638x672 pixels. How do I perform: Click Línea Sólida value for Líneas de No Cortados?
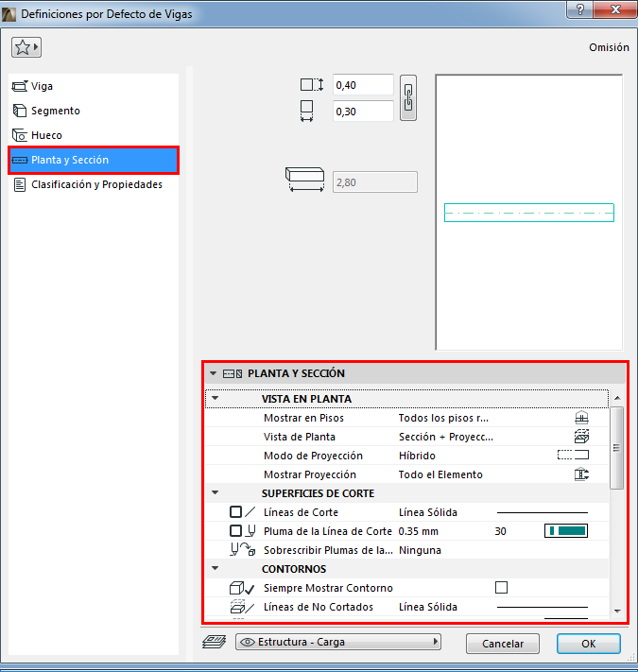427,608
